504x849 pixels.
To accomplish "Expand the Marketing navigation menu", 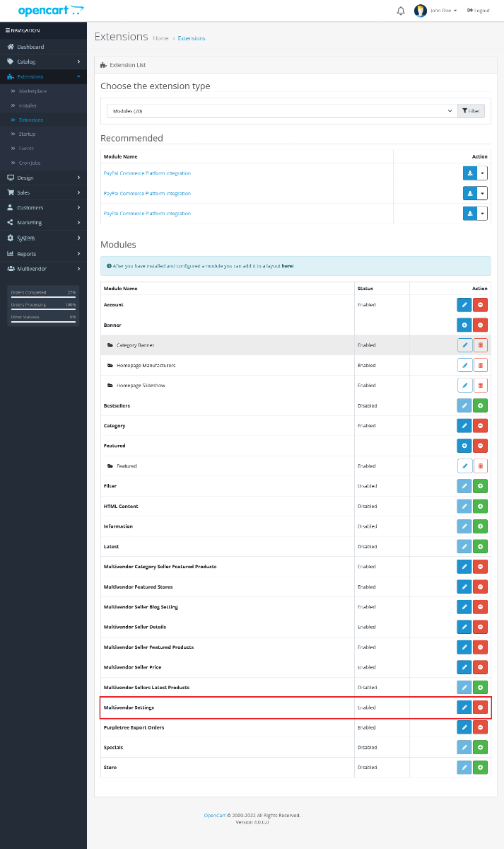I will [x=43, y=222].
